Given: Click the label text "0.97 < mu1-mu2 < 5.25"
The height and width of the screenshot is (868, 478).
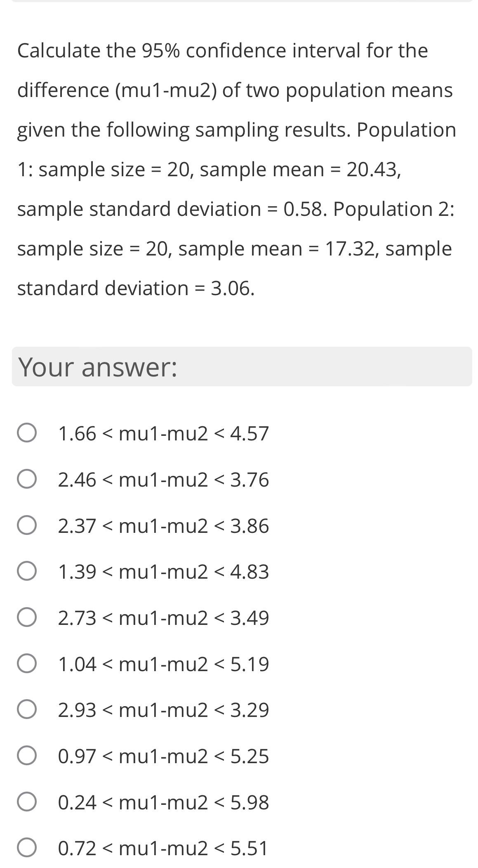Looking at the screenshot, I should tap(163, 756).
